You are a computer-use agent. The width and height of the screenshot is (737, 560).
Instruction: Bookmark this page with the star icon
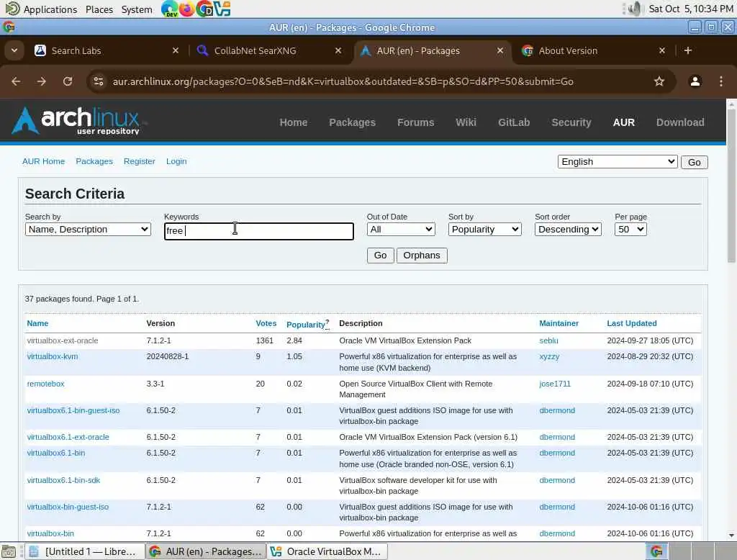point(659,81)
